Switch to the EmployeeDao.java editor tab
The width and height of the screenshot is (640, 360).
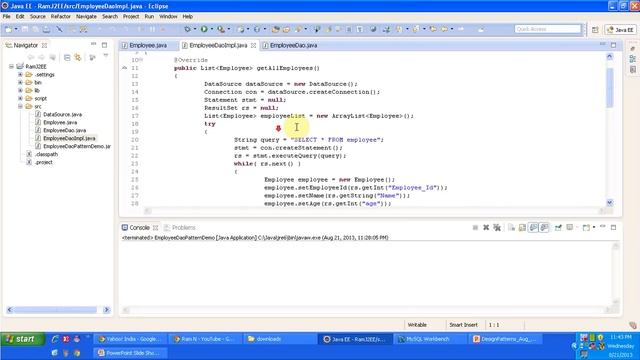pyautogui.click(x=290, y=45)
